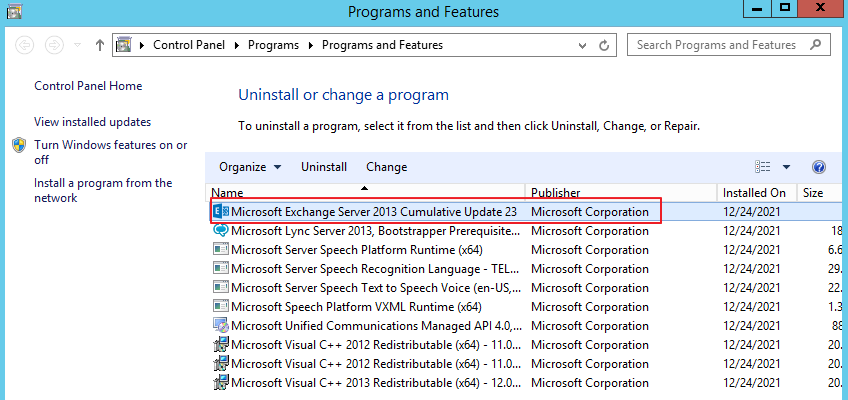Click install date of Speech Platform VXML Runtime
This screenshot has width=848, height=400.
tap(752, 306)
